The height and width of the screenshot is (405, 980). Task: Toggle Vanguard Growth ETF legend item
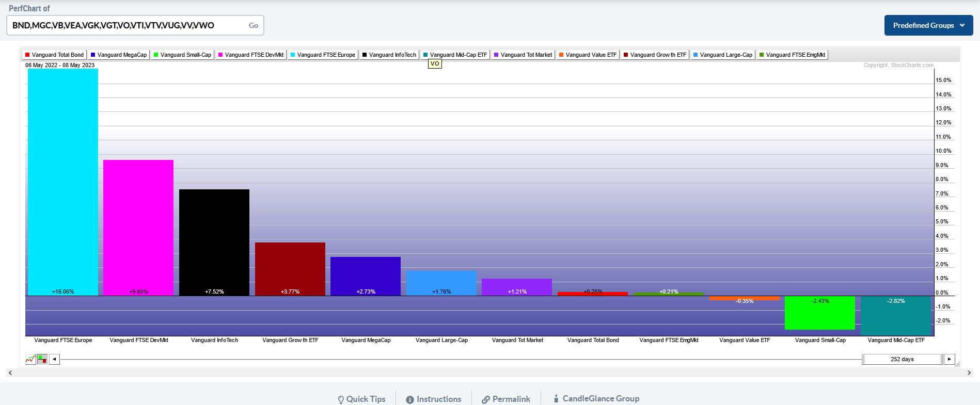click(x=655, y=55)
